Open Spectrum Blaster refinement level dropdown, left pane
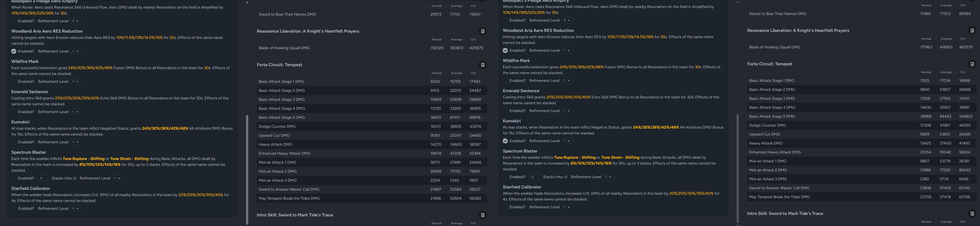The width and height of the screenshot is (980, 226). [x=118, y=178]
